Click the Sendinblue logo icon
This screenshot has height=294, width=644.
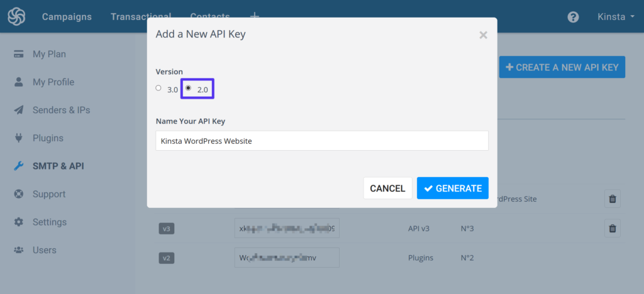(16, 16)
